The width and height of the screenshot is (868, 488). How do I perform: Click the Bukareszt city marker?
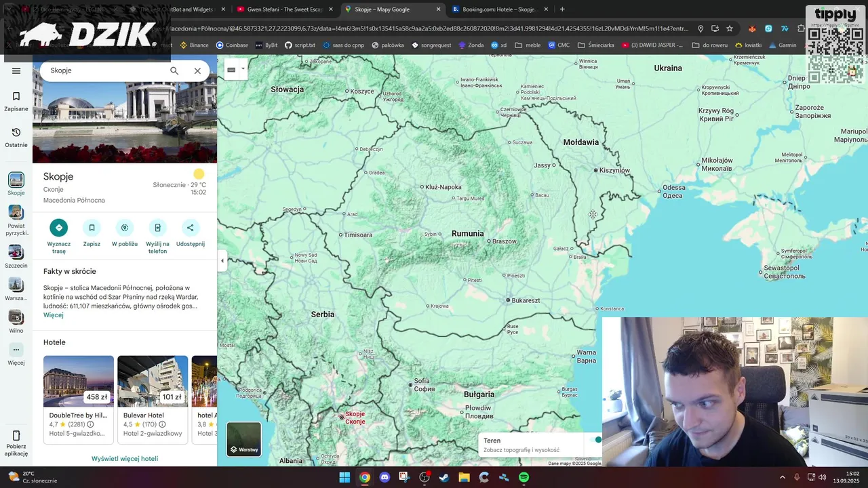pyautogui.click(x=508, y=300)
